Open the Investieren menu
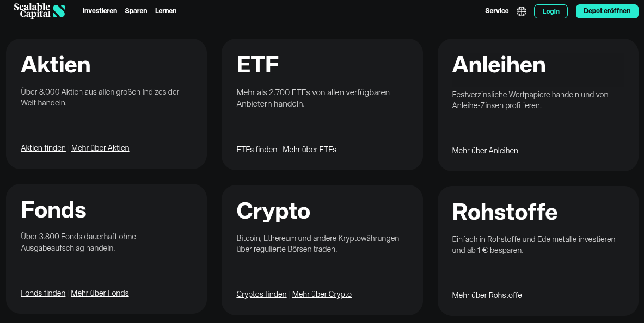 tap(100, 11)
